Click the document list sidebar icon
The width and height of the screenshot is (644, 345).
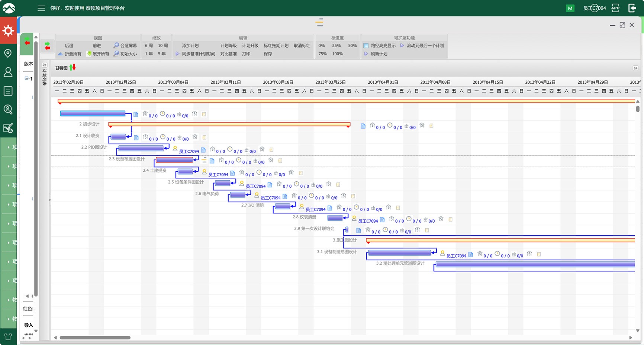pyautogui.click(x=8, y=91)
